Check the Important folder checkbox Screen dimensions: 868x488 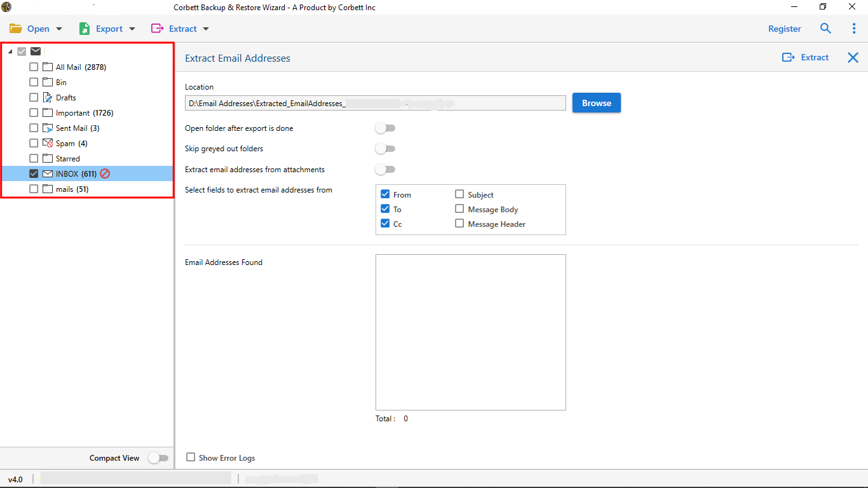click(34, 112)
